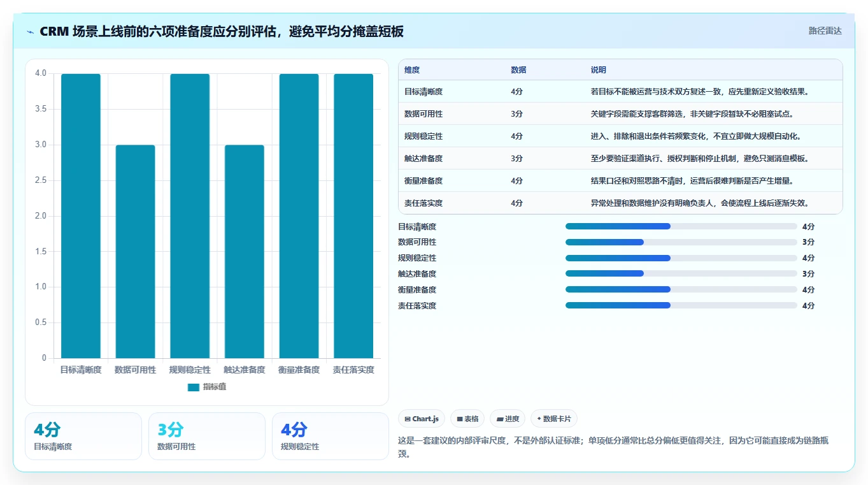
Task: Click the 目标清晰度 progress bar
Action: [681, 226]
